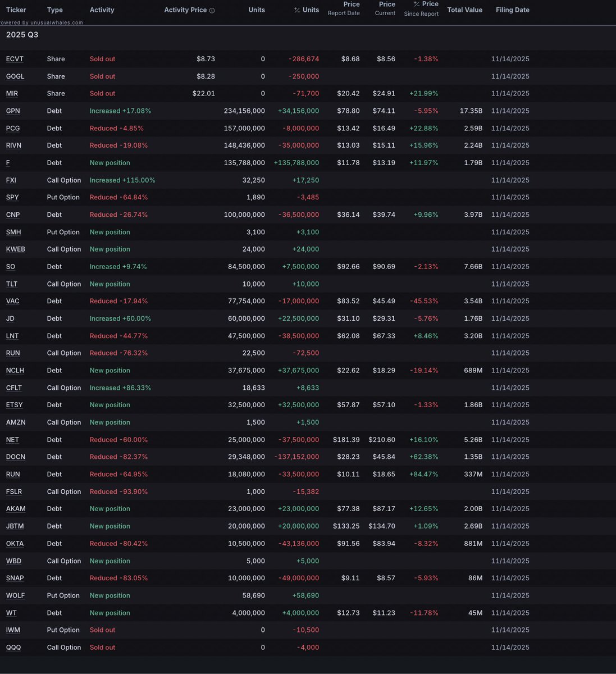Select the $8.73 activity price cell
The image size is (616, 674).
coord(206,59)
